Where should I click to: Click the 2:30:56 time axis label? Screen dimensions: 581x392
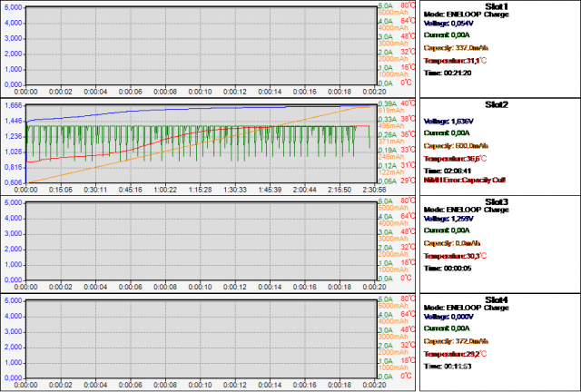pos(374,190)
